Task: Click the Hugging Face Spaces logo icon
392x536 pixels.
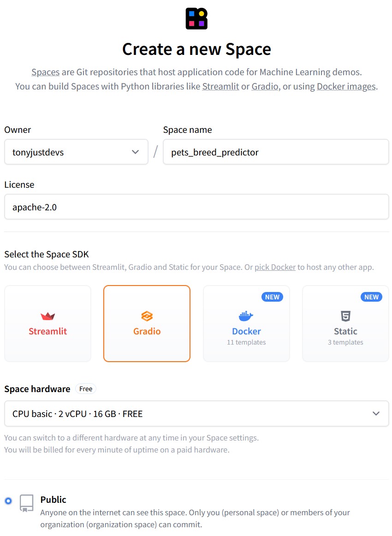Action: click(x=196, y=19)
